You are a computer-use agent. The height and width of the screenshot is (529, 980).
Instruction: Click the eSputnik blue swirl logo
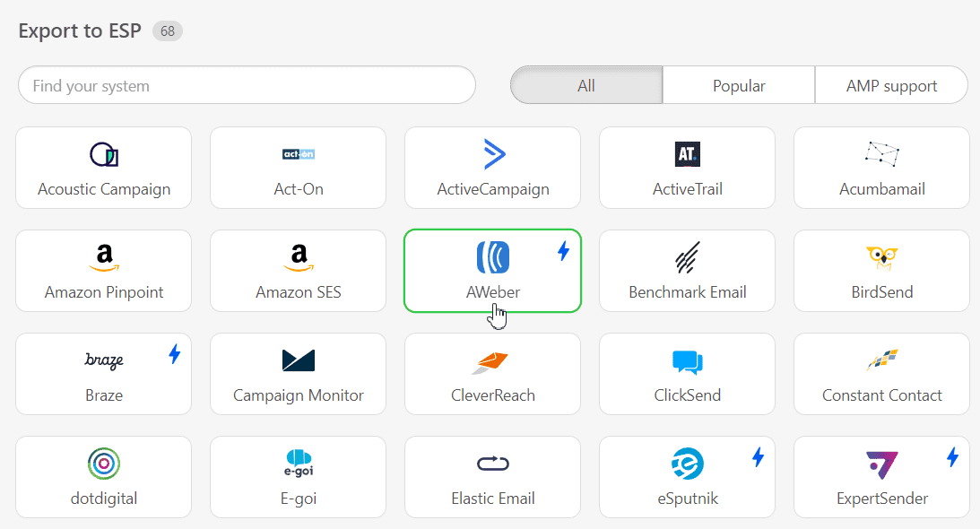(688, 464)
